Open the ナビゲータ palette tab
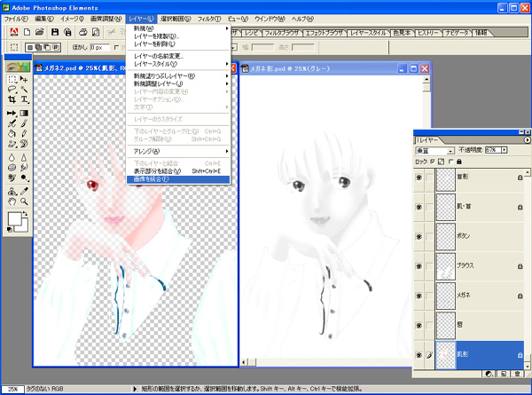The height and width of the screenshot is (395, 532). [457, 33]
